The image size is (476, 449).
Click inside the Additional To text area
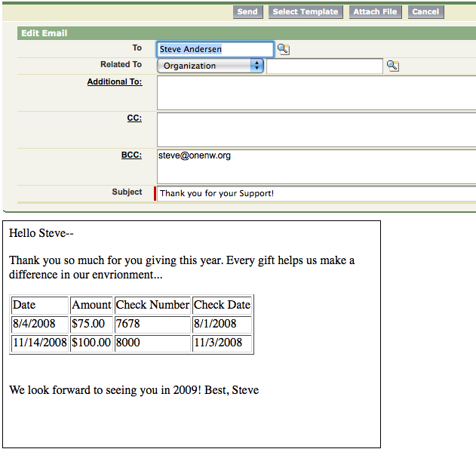[316, 93]
